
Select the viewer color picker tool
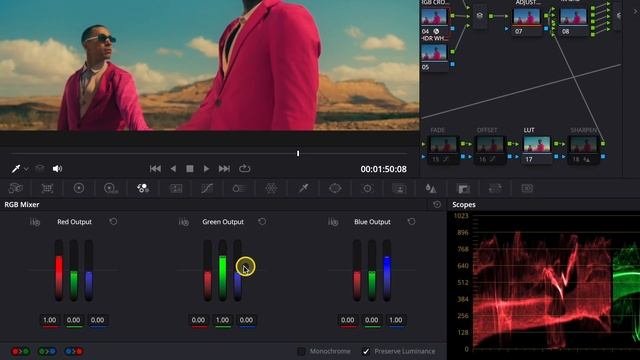click(x=16, y=169)
